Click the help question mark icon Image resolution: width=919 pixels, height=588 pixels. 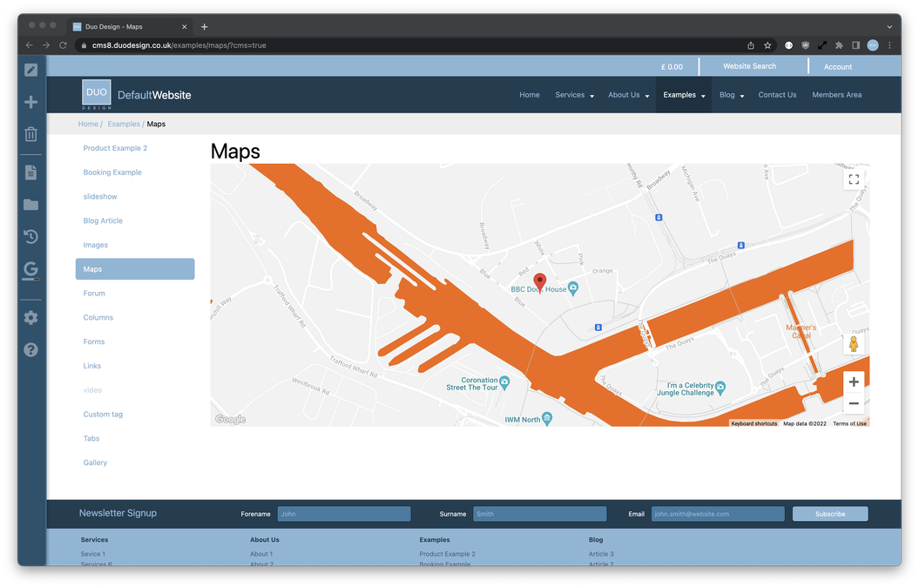pyautogui.click(x=30, y=349)
